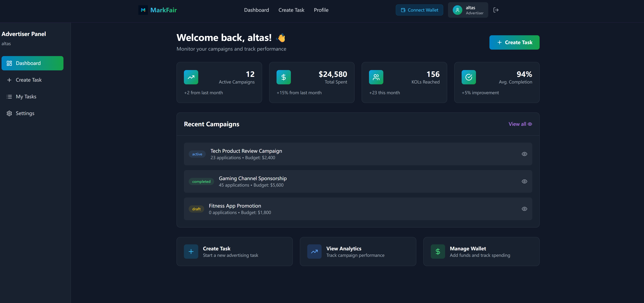Open the altas Advertiser profile menu
644x303 pixels.
(468, 10)
